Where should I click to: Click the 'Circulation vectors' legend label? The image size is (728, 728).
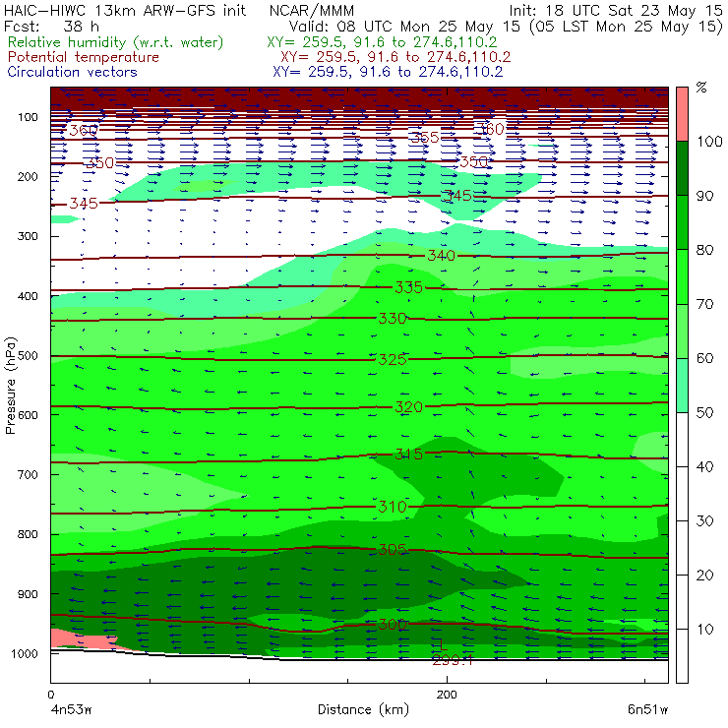pyautogui.click(x=73, y=72)
